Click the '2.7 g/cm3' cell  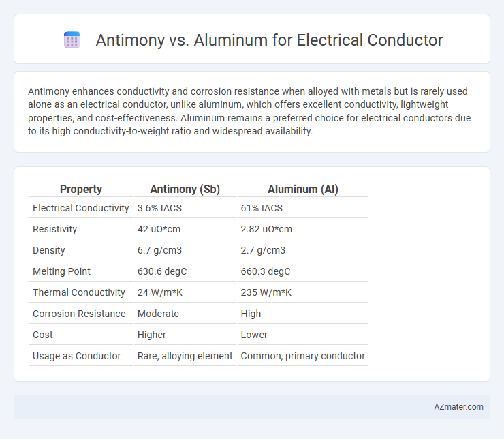(x=263, y=250)
